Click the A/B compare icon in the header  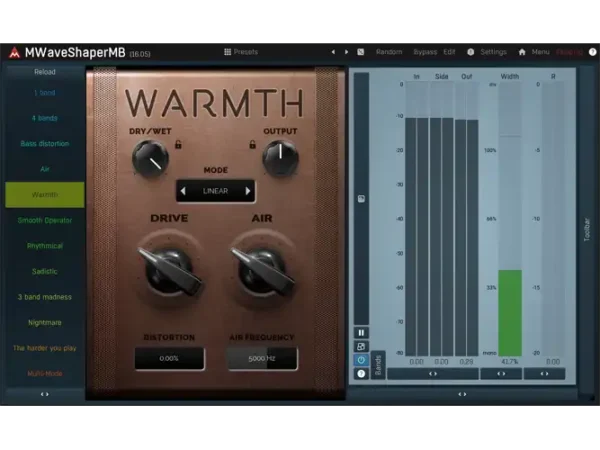(x=360, y=52)
